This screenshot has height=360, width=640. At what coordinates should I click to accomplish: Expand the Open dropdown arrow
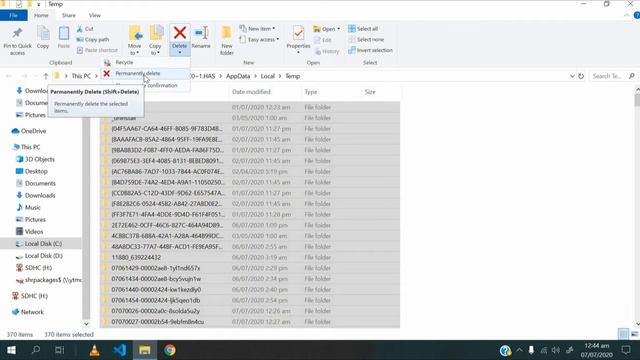point(338,29)
